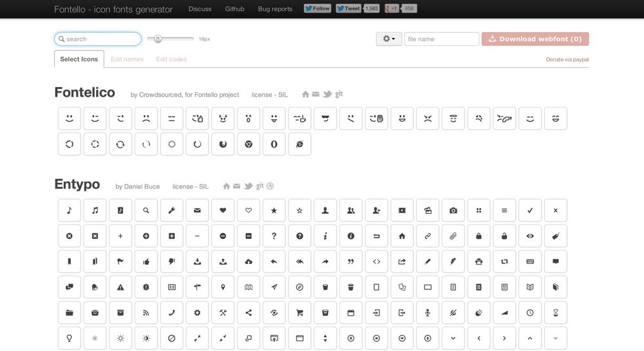Select the clock icon
Image resolution: width=644 pixels, height=351 pixels.
pyautogui.click(x=530, y=313)
